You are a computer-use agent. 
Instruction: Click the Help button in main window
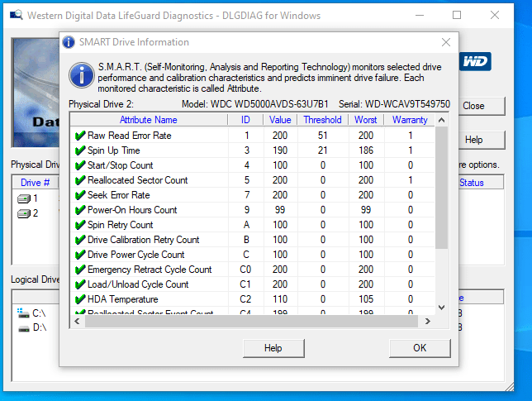tap(482, 140)
